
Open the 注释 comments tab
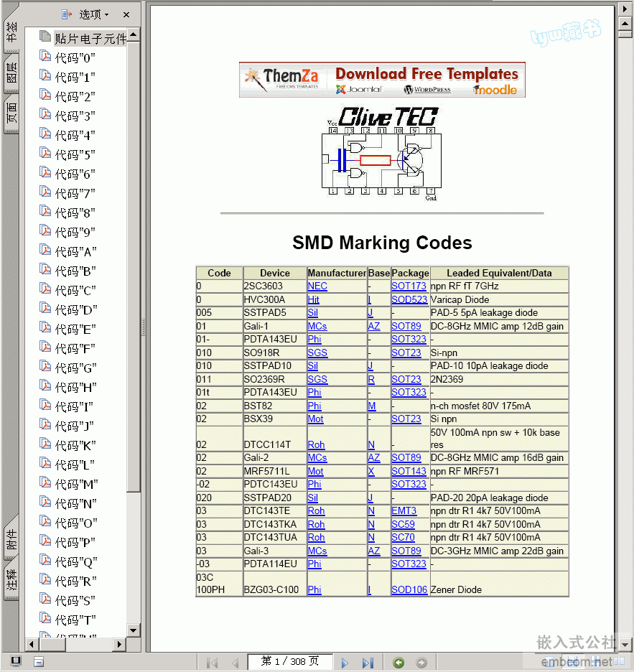[x=11, y=579]
